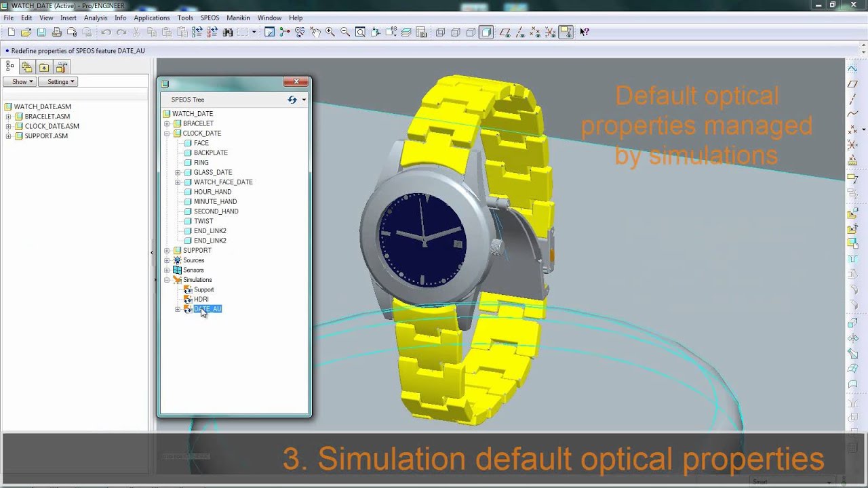Click the Spin center toggle icon

tap(284, 32)
